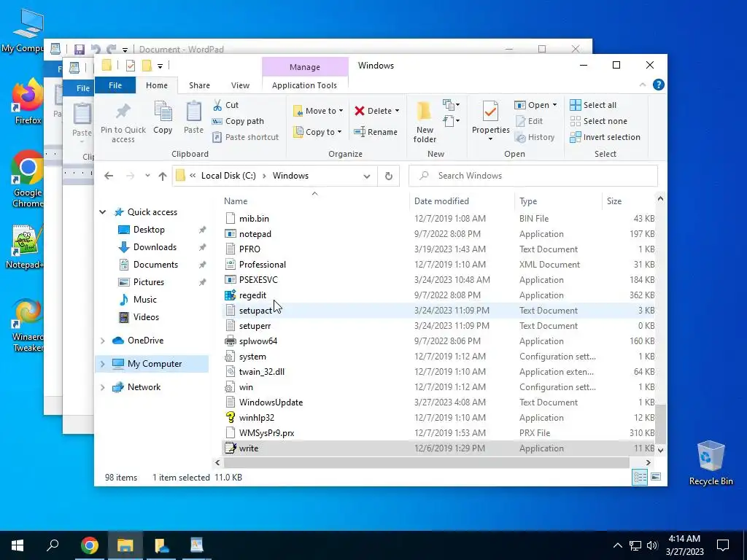Click Select all in ribbon
The image size is (747, 560).
pyautogui.click(x=593, y=105)
